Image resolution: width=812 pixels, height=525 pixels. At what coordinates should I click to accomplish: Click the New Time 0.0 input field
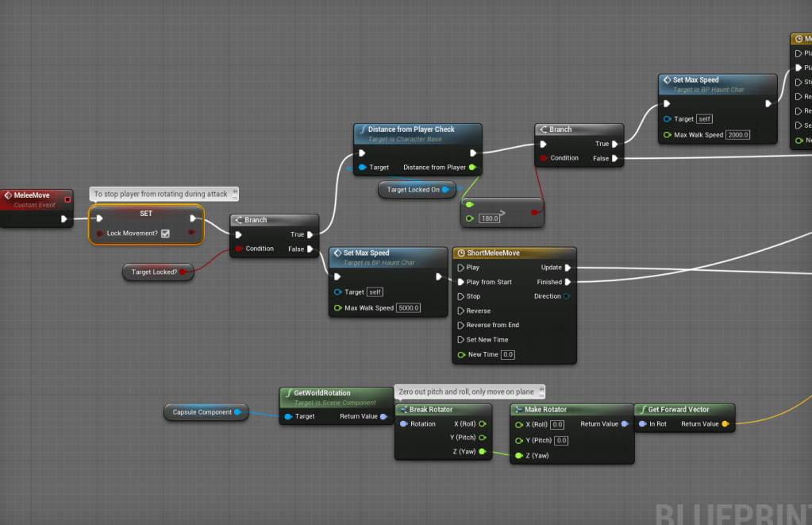[508, 354]
